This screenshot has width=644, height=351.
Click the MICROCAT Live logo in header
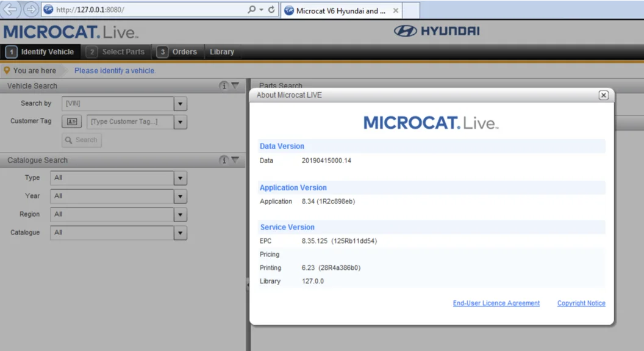pos(71,32)
